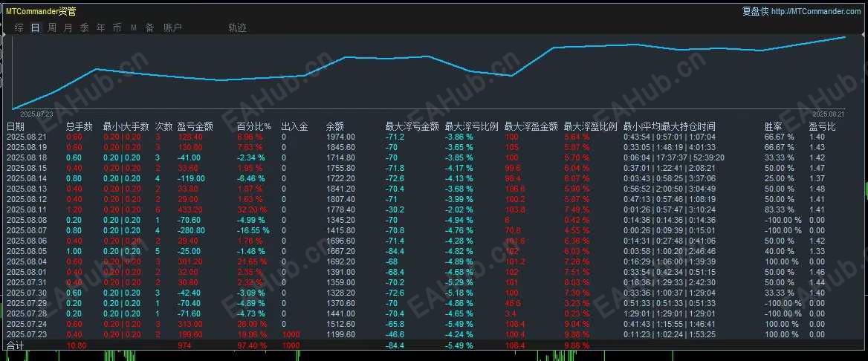Click loss amount -280.80
Screen dimensions: 868x361
[192, 230]
